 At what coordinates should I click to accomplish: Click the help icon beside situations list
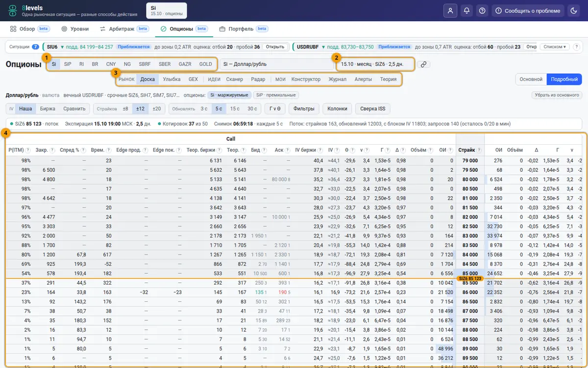pos(576,47)
